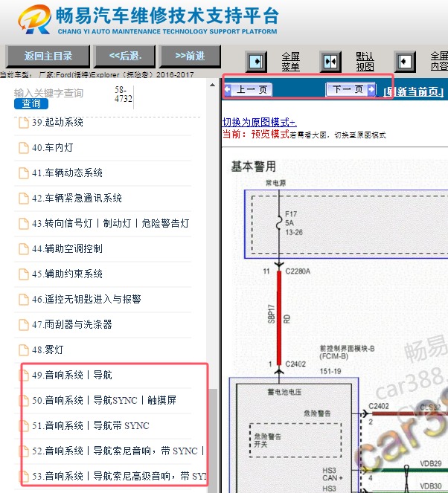
Task: Open 46.遥控无钥匙进入与报警 entry
Action: 86,300
